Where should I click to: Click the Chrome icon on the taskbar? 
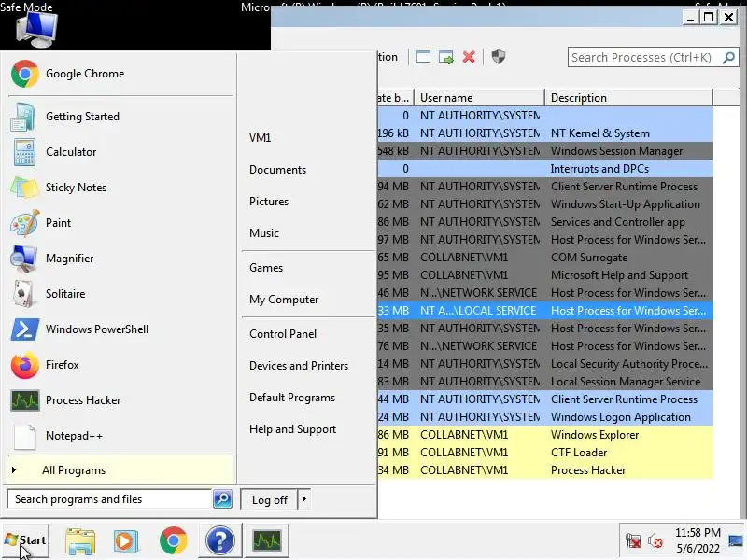click(174, 540)
